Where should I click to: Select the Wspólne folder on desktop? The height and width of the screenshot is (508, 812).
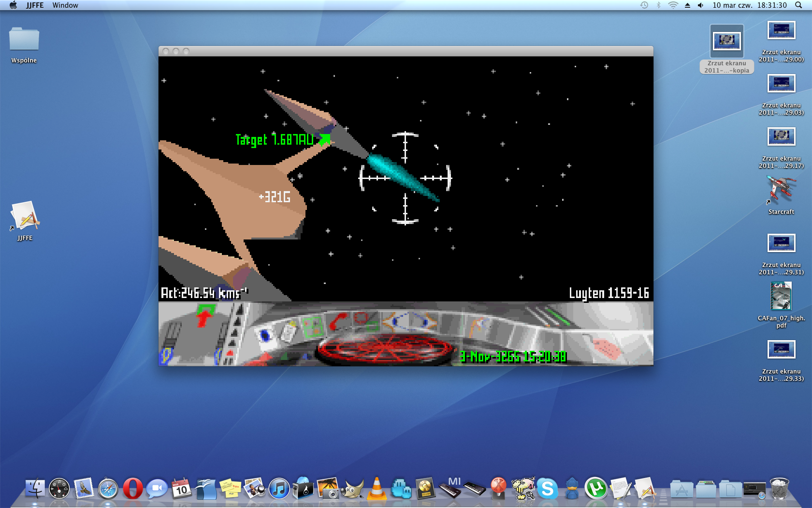pos(24,45)
